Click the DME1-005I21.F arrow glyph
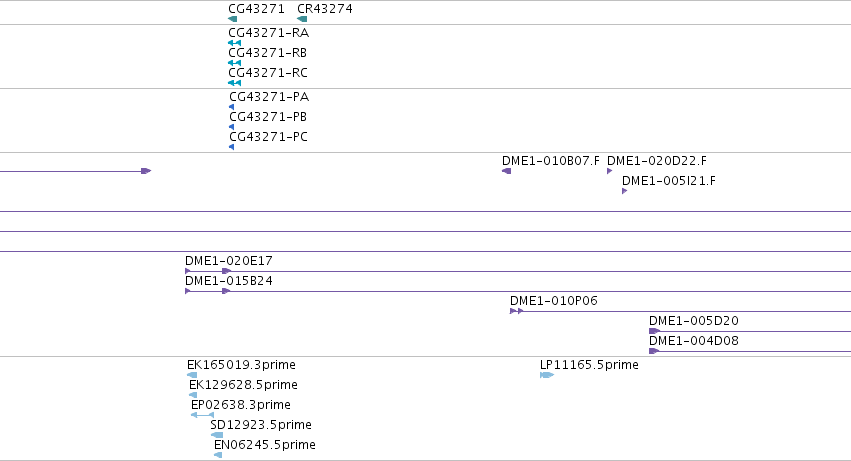 [x=625, y=191]
